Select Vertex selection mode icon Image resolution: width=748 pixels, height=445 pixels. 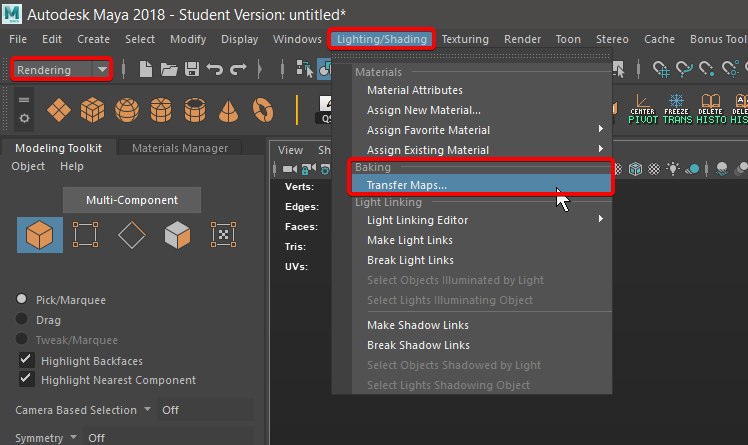(x=85, y=234)
